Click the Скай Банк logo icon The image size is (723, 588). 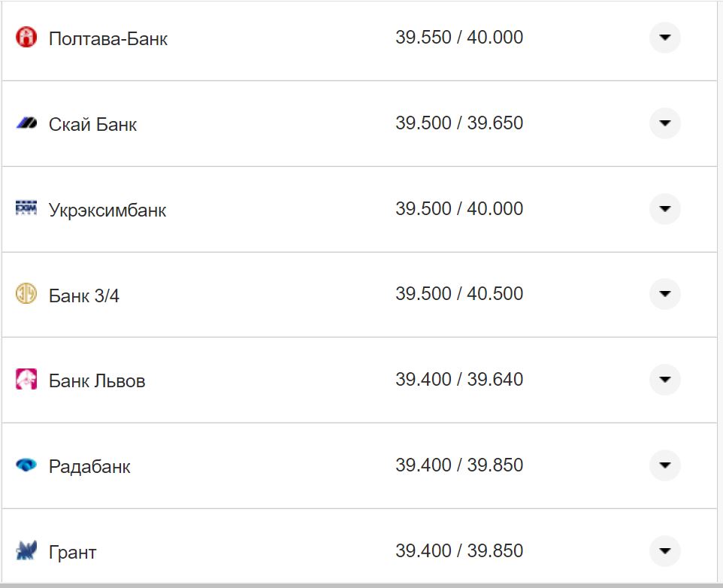pos(26,123)
